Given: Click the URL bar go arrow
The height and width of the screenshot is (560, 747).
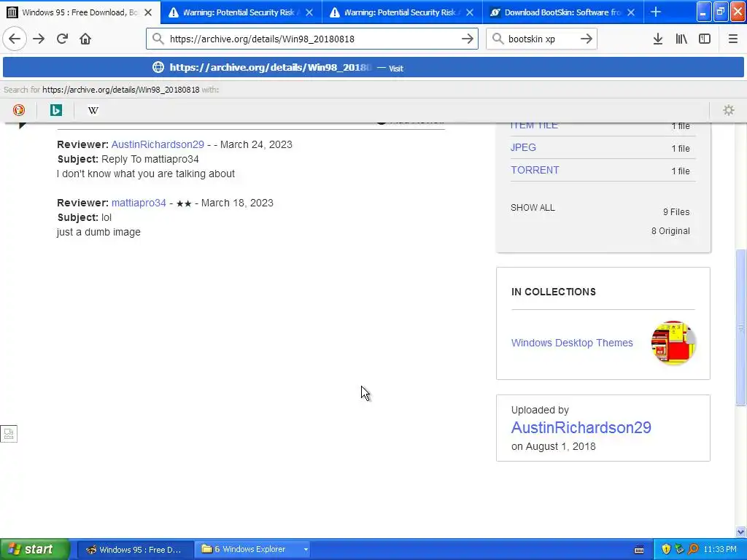Looking at the screenshot, I should [x=468, y=39].
